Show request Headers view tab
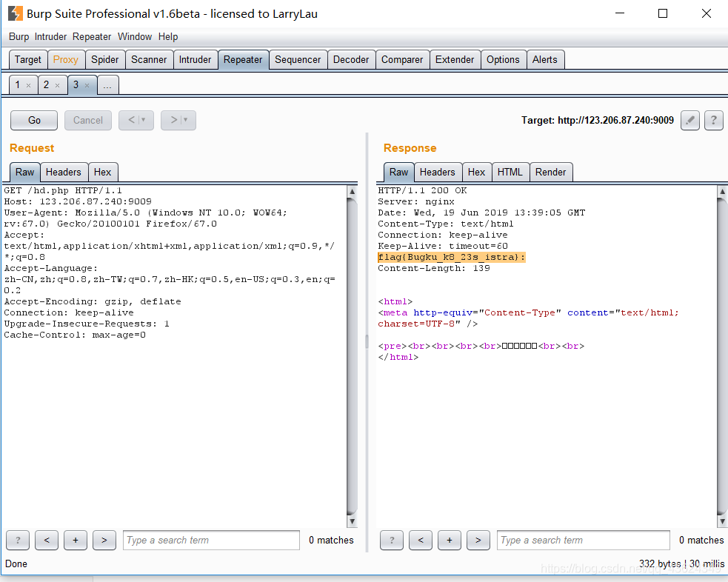Screen dimensions: 728x582 point(64,173)
